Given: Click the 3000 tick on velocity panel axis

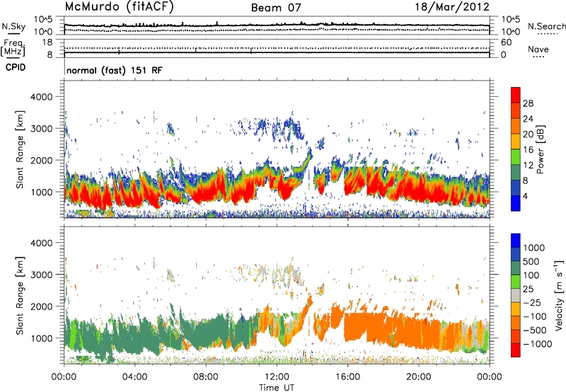Looking at the screenshot, I should tap(41, 275).
